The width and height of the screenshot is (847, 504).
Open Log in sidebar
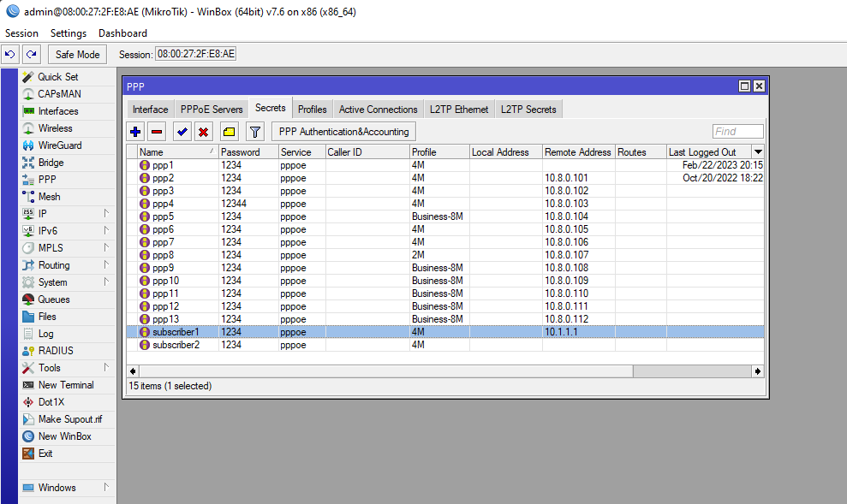click(68, 334)
